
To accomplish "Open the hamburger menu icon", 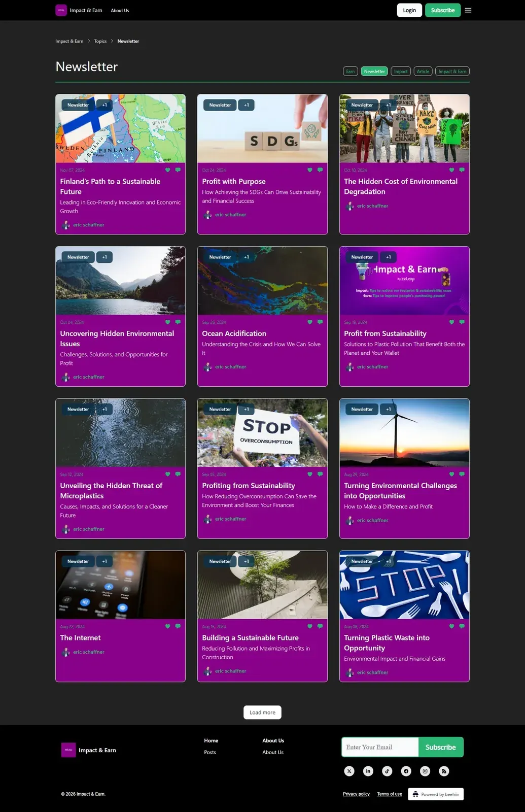I will [468, 10].
